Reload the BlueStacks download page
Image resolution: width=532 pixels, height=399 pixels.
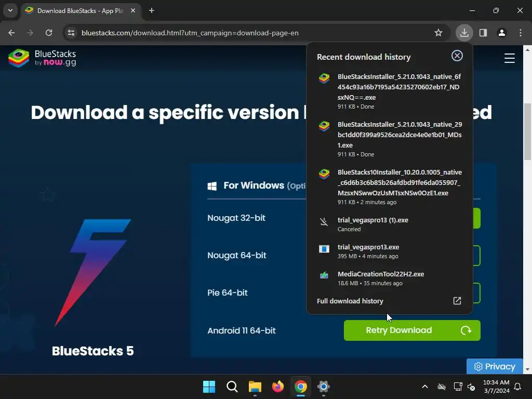point(49,33)
